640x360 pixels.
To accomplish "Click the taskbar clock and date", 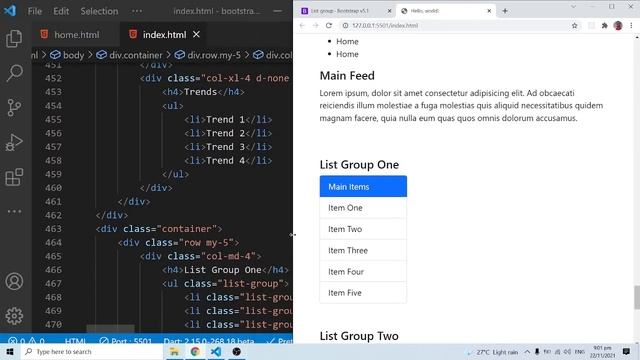I will pos(602,352).
